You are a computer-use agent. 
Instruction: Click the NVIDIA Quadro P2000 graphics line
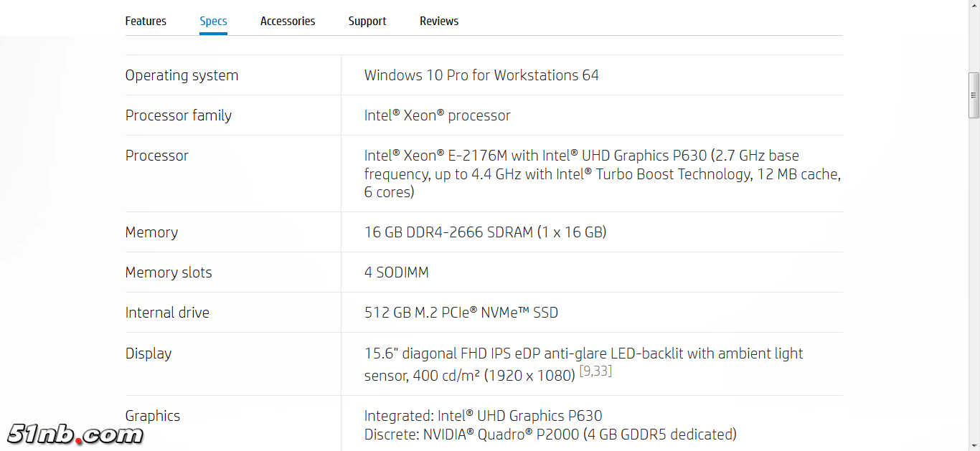coord(550,435)
